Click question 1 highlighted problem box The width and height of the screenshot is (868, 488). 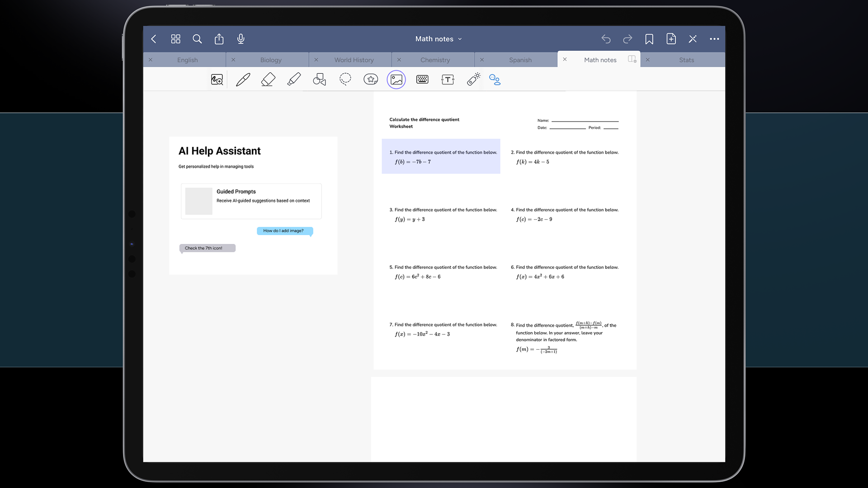tap(441, 156)
